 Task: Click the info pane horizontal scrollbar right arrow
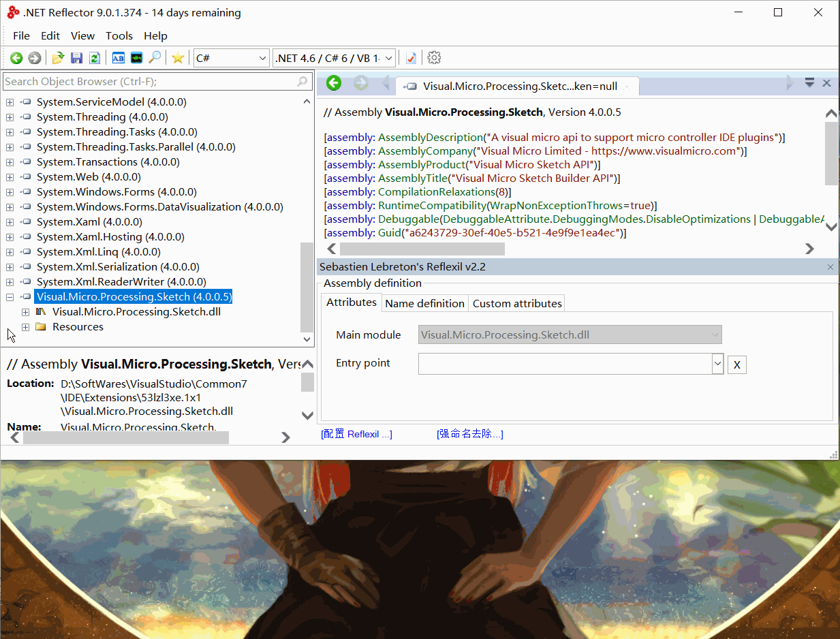285,438
